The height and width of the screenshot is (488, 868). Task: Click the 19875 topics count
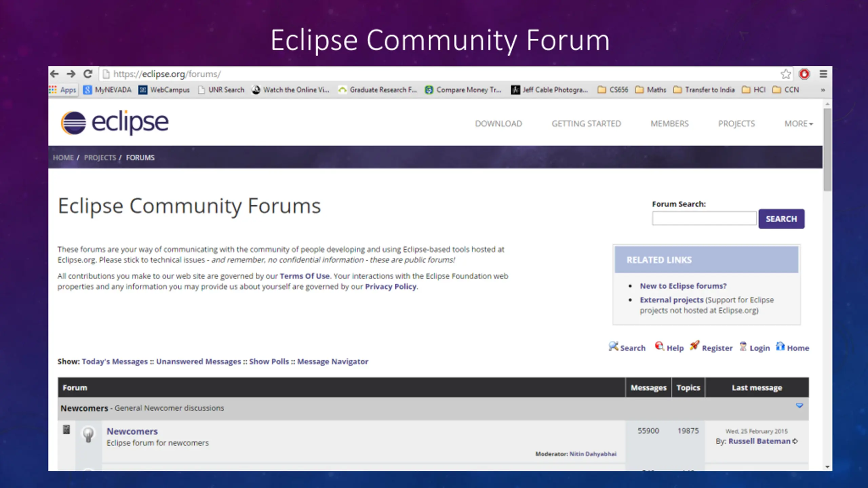point(688,431)
